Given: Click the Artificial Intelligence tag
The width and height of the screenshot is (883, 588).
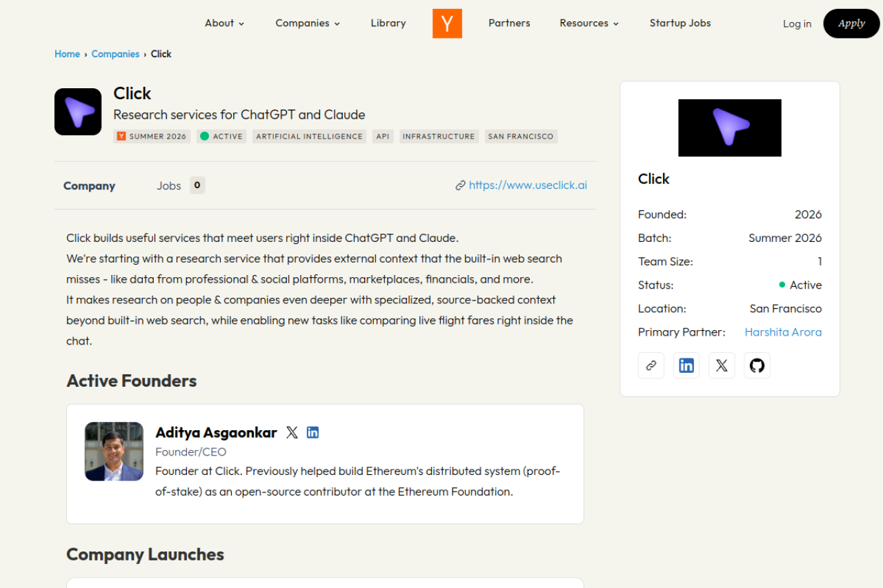Looking at the screenshot, I should (x=309, y=136).
